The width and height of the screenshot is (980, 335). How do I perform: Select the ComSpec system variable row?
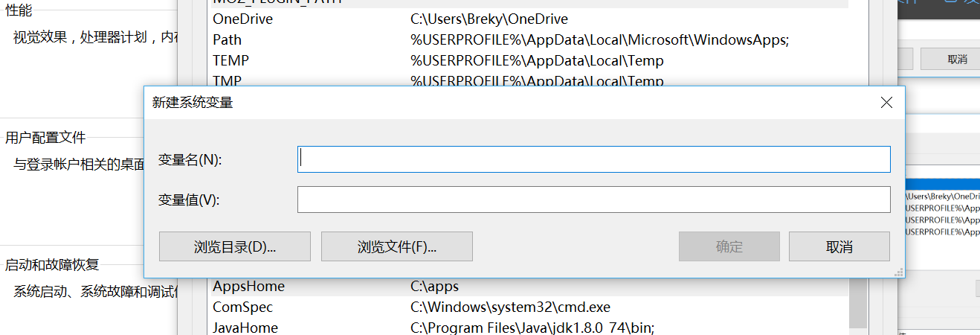tap(529, 307)
